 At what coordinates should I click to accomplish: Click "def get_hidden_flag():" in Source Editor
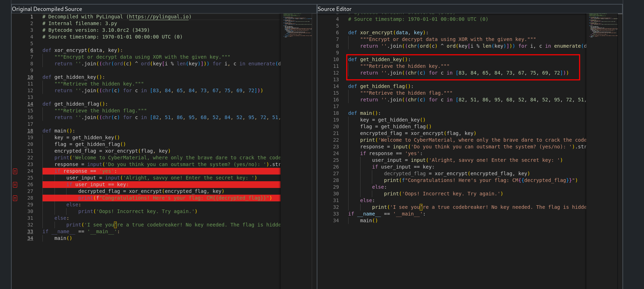[x=381, y=86]
